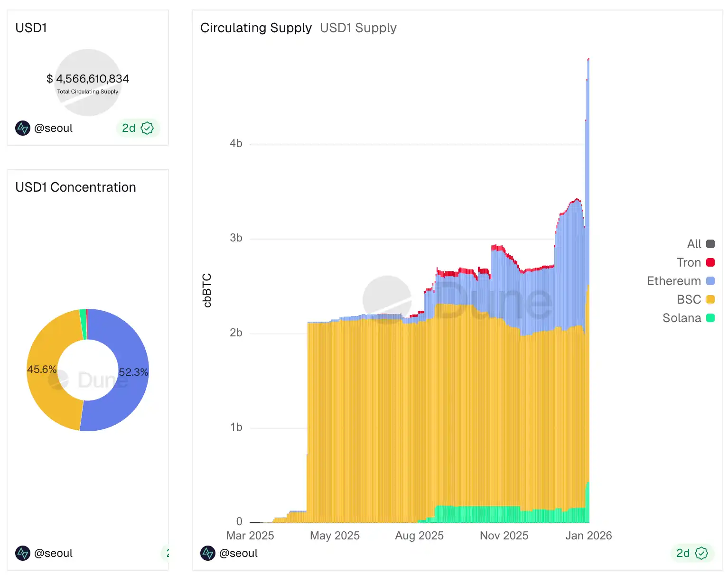The height and width of the screenshot is (575, 728).
Task: Click the red Tron legend color swatch
Action: point(710,263)
